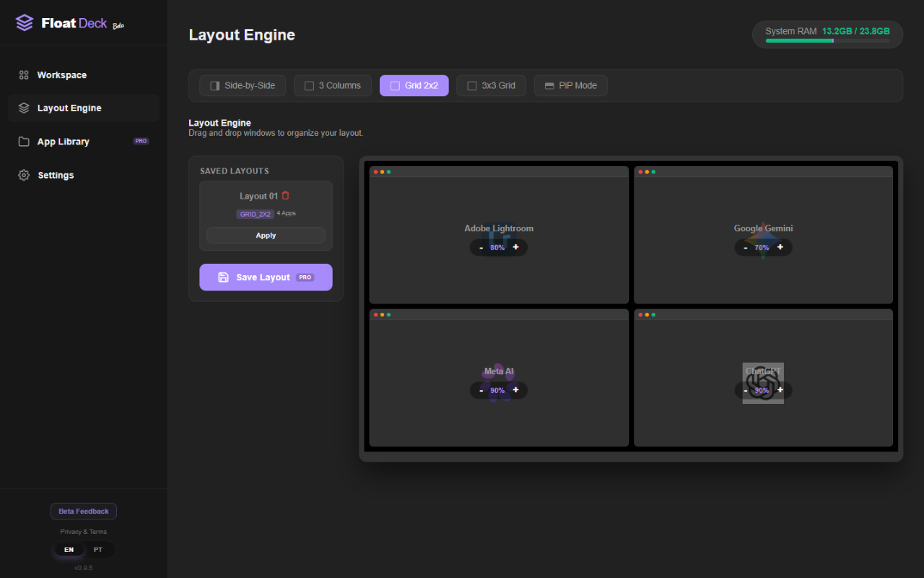The width and height of the screenshot is (924, 578).
Task: Decrease Adobe Lightroom opacity with minus
Action: coord(481,248)
